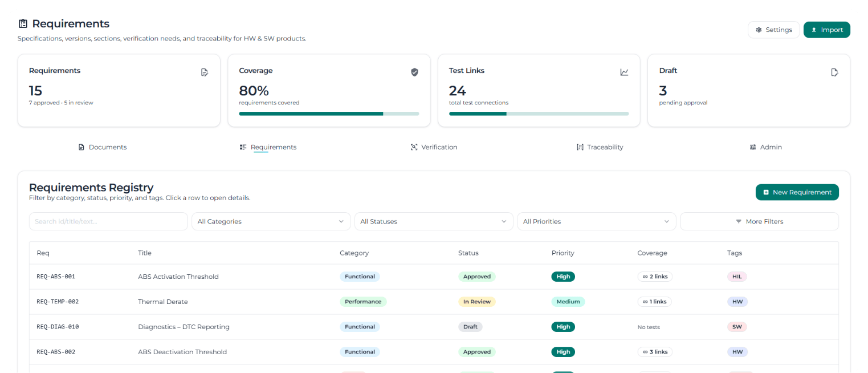Open the All Priorities dropdown
868x373 pixels.
[x=596, y=221]
